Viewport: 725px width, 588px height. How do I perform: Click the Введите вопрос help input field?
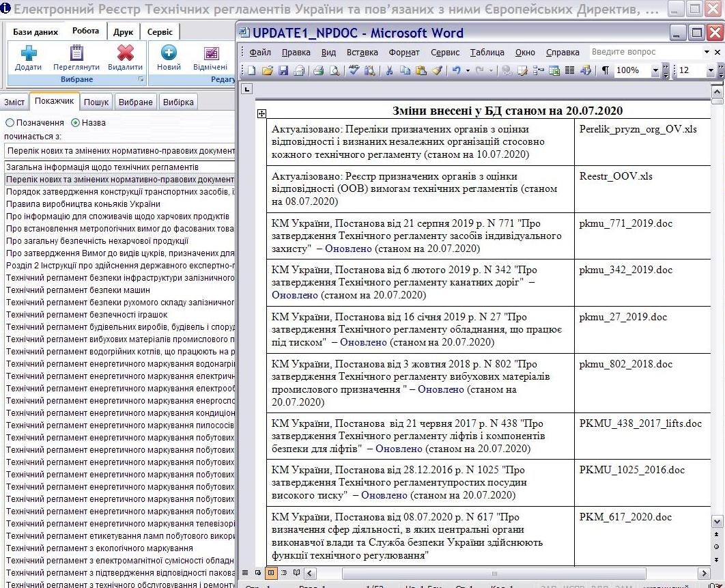pos(646,52)
